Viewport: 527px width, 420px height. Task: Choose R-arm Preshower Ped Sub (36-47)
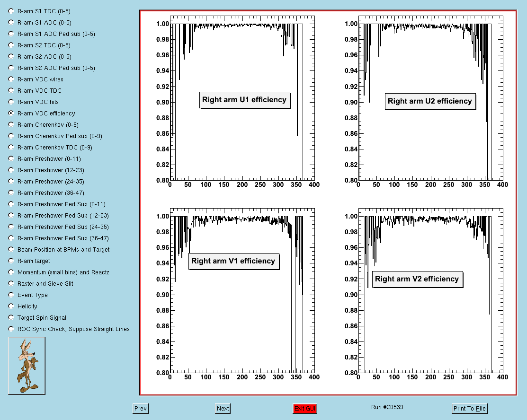pyautogui.click(x=11, y=238)
